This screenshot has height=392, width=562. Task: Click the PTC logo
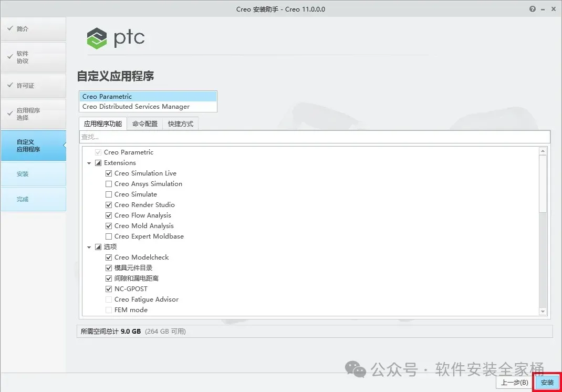tap(116, 38)
